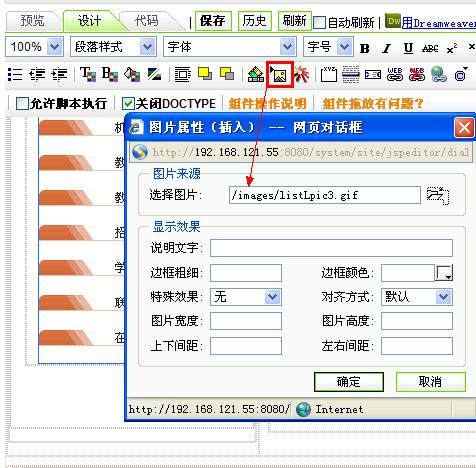
Task: Toggle bold formatting with the B icon
Action: coord(365,49)
